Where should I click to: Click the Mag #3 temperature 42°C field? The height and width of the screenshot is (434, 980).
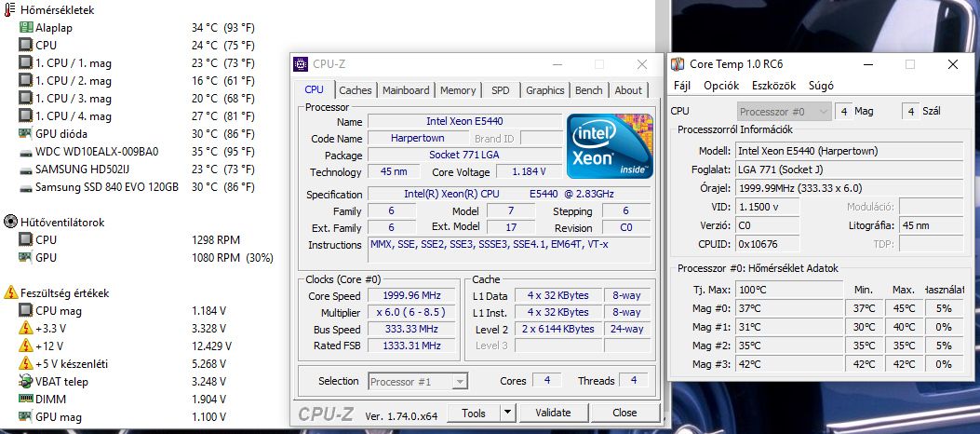coord(789,364)
